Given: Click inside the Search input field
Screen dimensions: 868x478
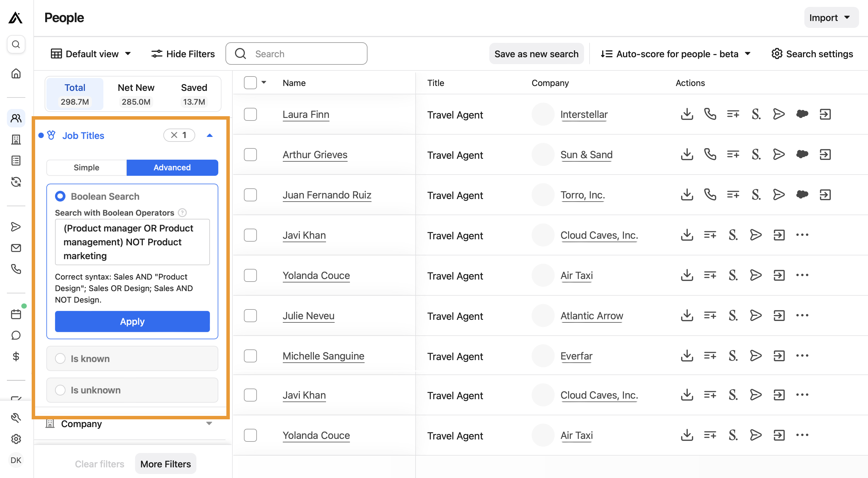Looking at the screenshot, I should tap(303, 53).
